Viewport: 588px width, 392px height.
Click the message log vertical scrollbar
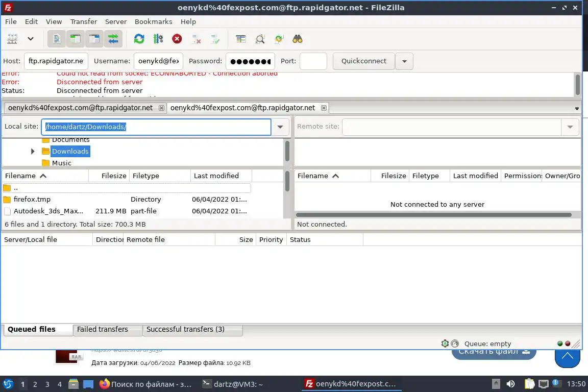(x=577, y=84)
